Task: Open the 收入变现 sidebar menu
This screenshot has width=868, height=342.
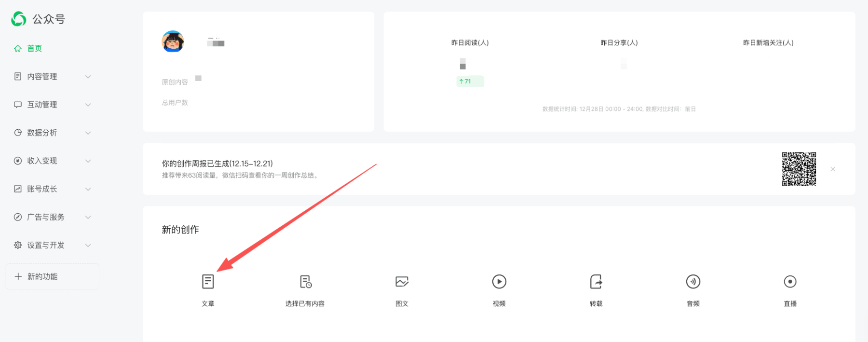Action: (42, 161)
